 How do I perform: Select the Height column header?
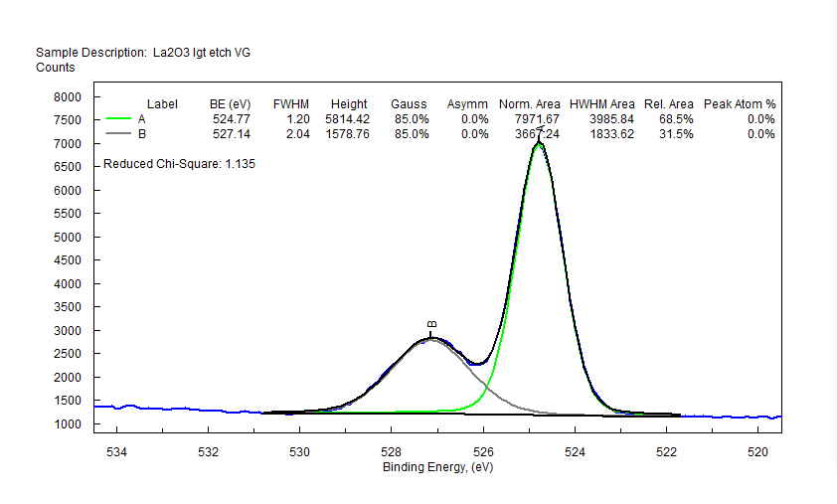click(349, 104)
